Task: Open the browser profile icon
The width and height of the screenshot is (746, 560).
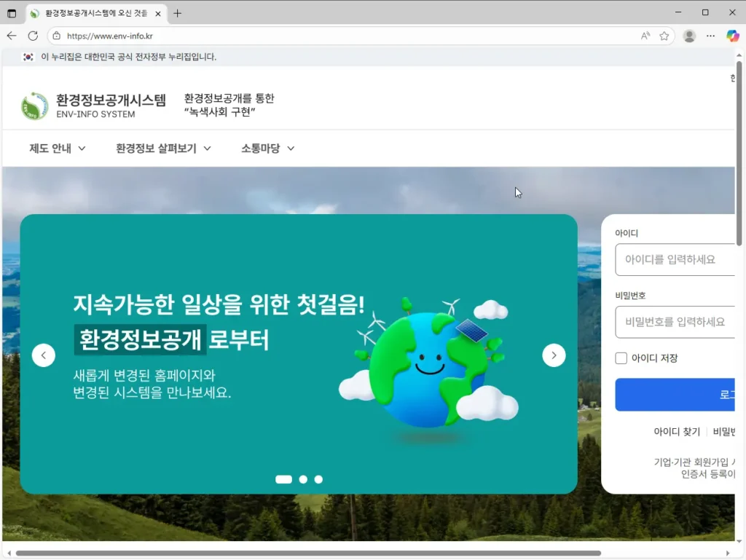Action: 689,36
